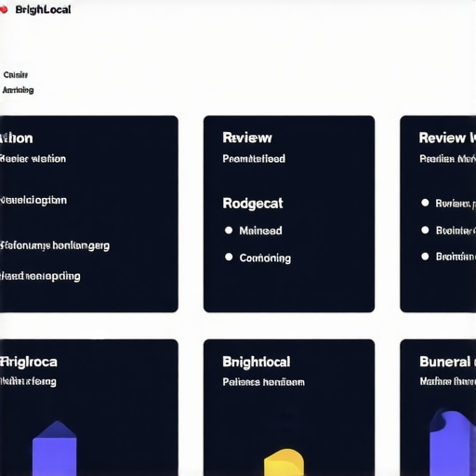Click the BrighLocal logo text
The height and width of the screenshot is (476, 476).
pyautogui.click(x=43, y=9)
